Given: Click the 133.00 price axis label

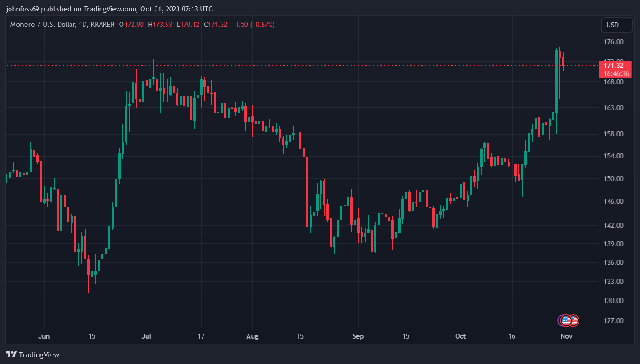Looking at the screenshot, I should [613, 282].
